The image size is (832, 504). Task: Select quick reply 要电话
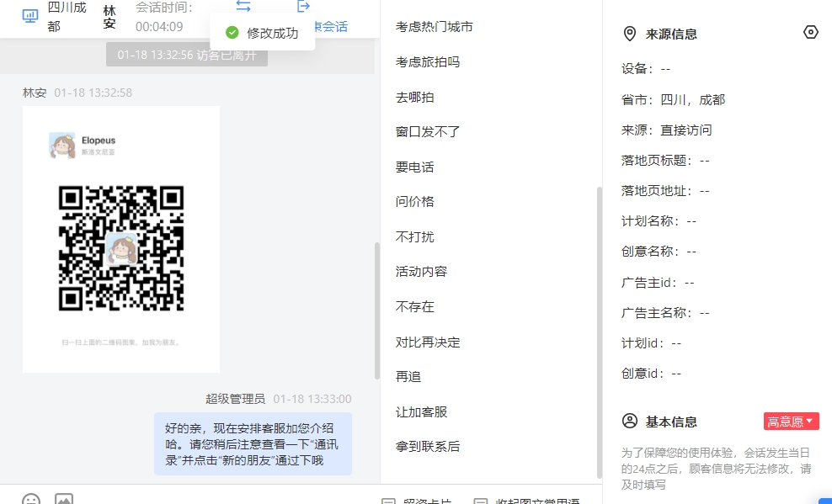click(x=414, y=167)
